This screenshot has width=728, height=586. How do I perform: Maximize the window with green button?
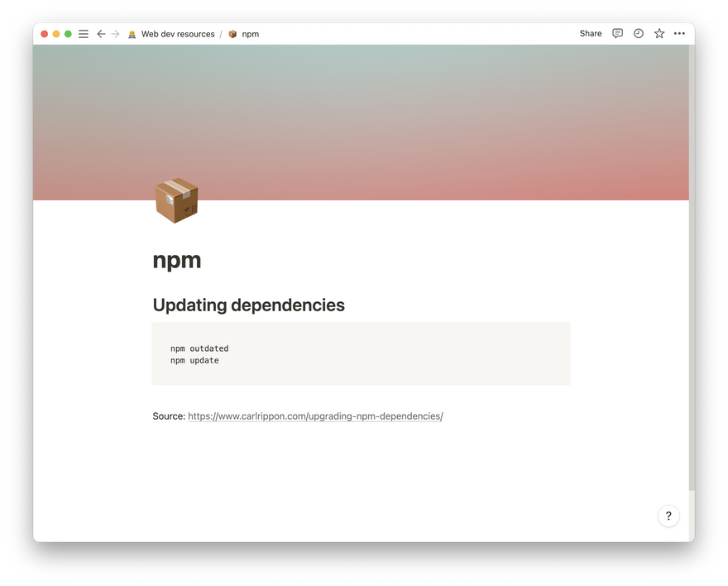coord(68,34)
